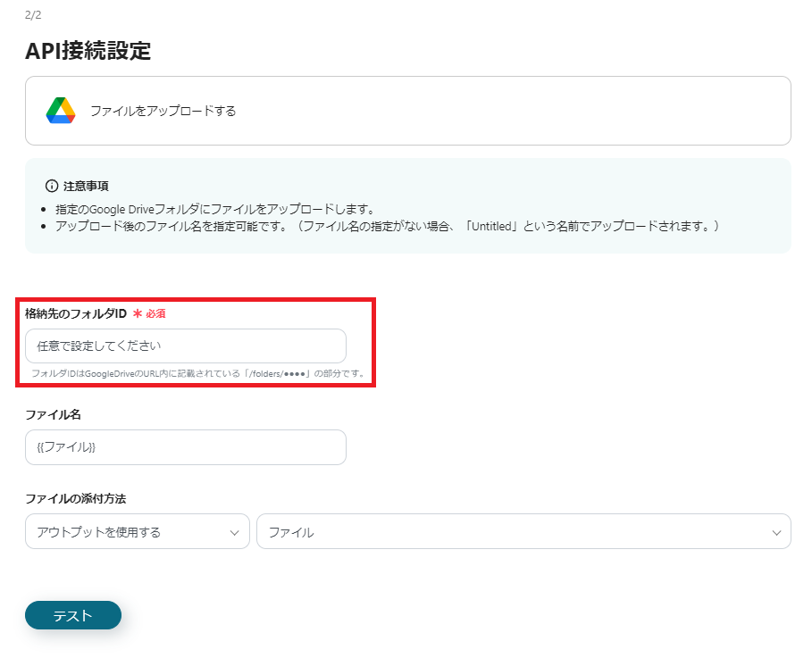The height and width of the screenshot is (658, 812).
Task: Select the API接続設定 heading
Action: tap(88, 52)
